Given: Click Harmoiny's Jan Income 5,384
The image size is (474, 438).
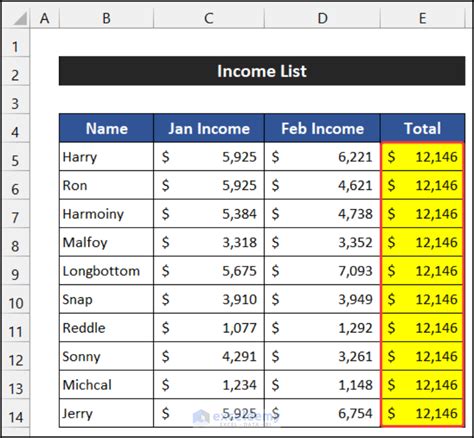Looking at the screenshot, I should (209, 214).
